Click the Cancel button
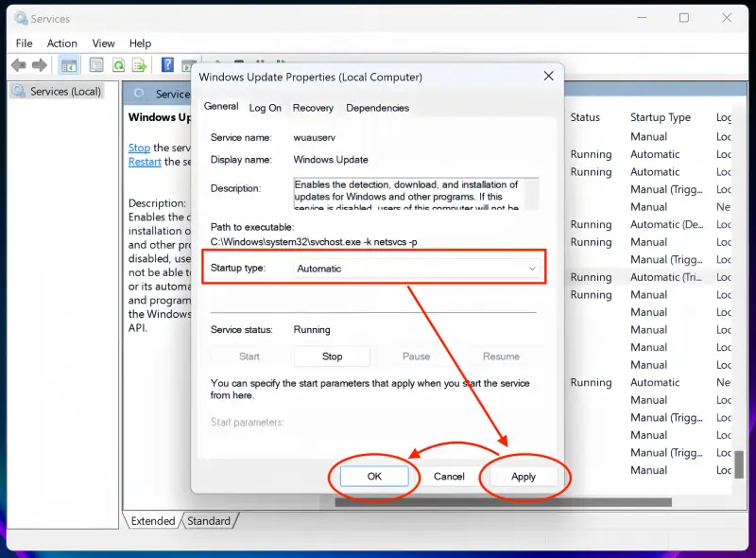 pos(449,477)
